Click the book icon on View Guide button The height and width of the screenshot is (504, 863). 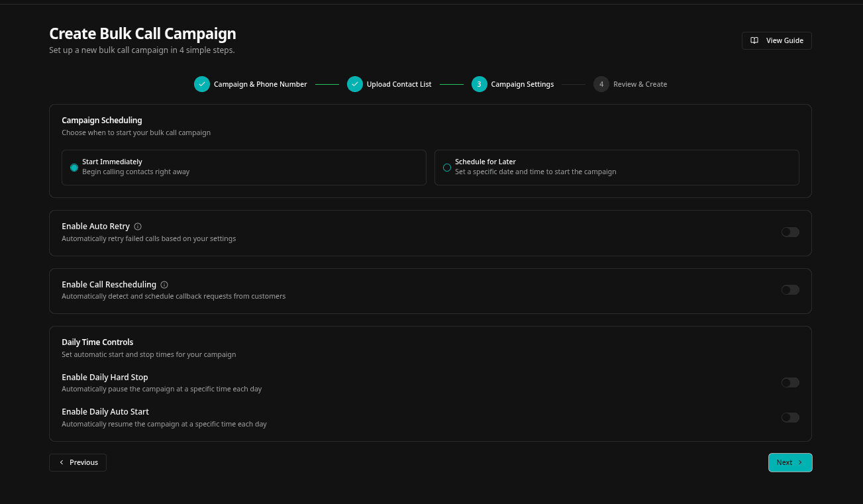pos(754,40)
